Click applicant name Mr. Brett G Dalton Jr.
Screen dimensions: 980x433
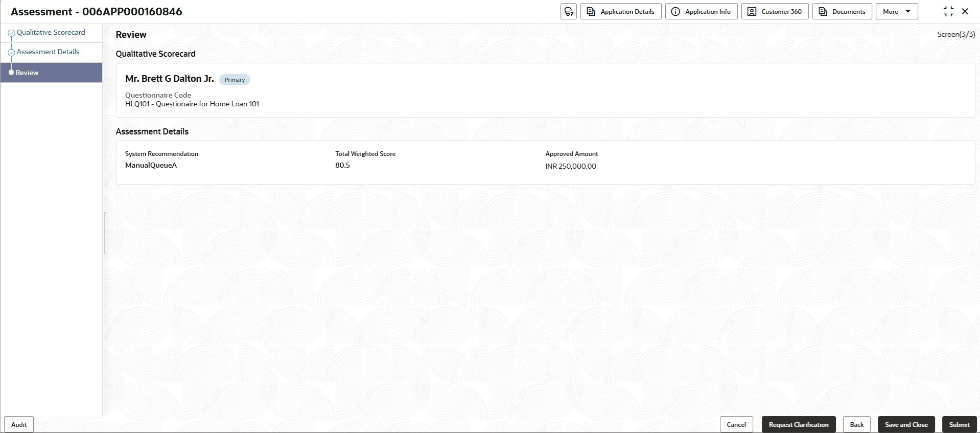pyautogui.click(x=170, y=79)
